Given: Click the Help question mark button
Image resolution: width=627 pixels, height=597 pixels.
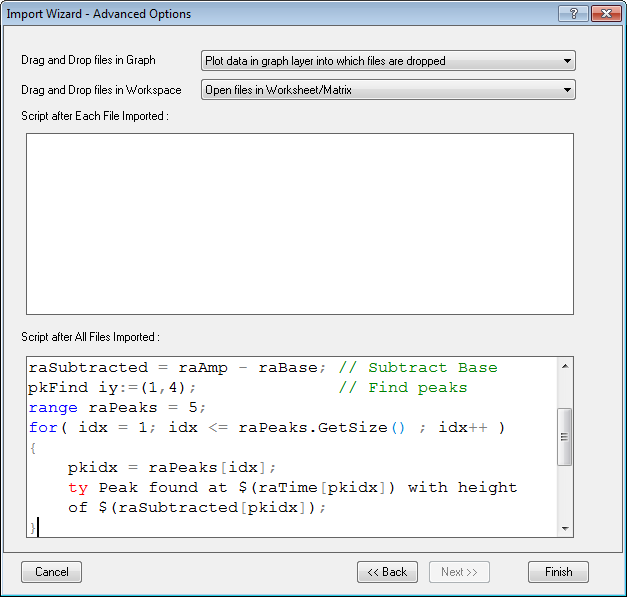Looking at the screenshot, I should 573,14.
